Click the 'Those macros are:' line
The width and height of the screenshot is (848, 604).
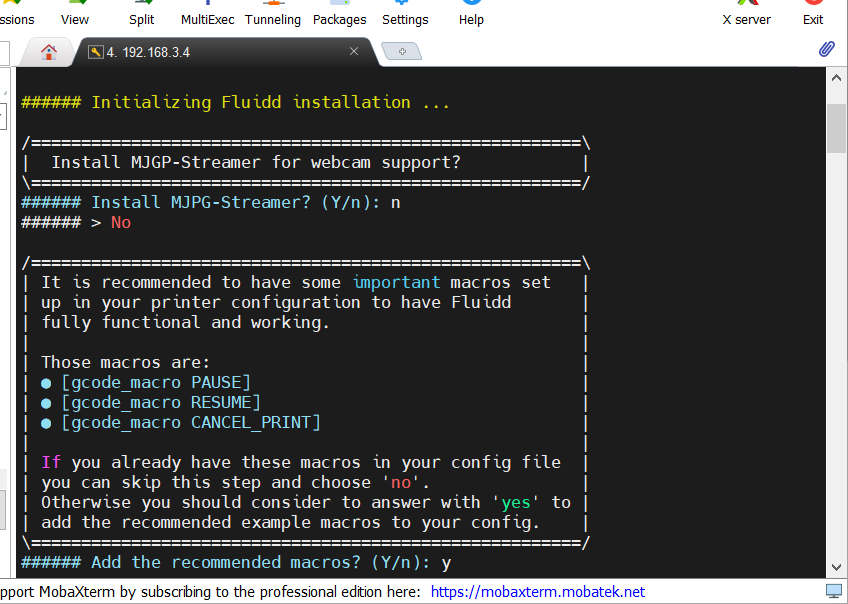pos(125,362)
